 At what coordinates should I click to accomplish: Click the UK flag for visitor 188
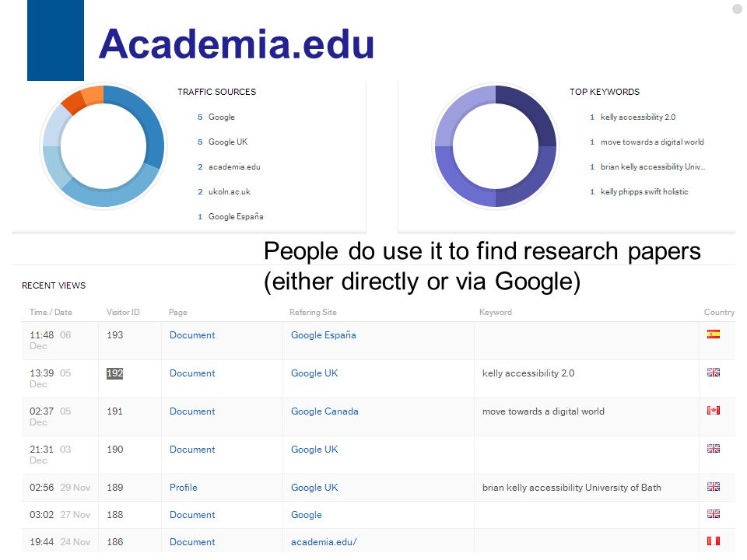(x=714, y=514)
